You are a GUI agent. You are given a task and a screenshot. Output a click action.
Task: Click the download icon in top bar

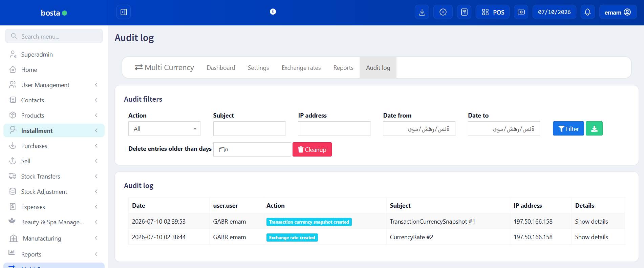click(422, 12)
